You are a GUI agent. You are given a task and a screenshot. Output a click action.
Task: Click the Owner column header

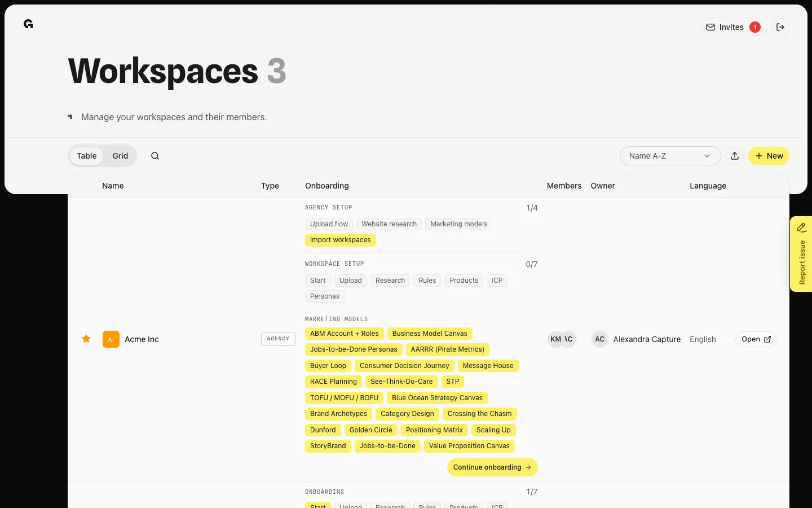pyautogui.click(x=603, y=186)
